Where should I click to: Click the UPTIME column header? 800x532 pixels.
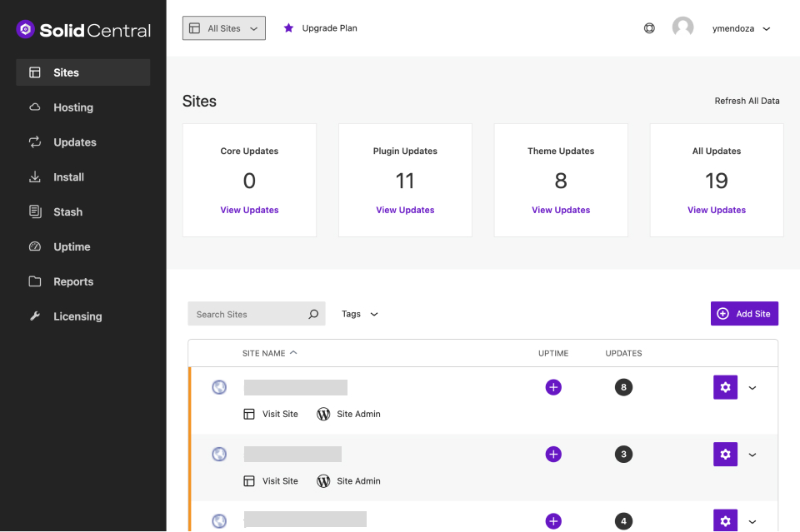click(x=553, y=353)
